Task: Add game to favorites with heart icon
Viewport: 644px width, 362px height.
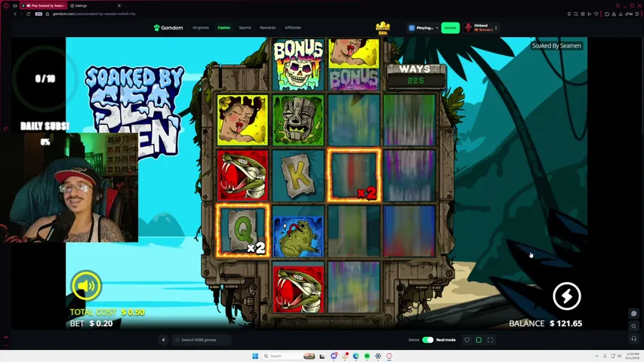Action: tap(467, 340)
